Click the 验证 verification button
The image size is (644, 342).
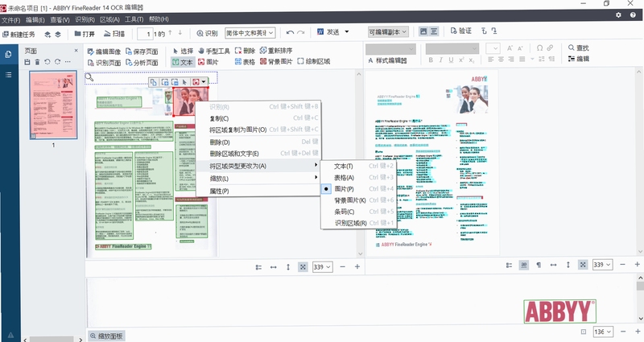pos(460,31)
